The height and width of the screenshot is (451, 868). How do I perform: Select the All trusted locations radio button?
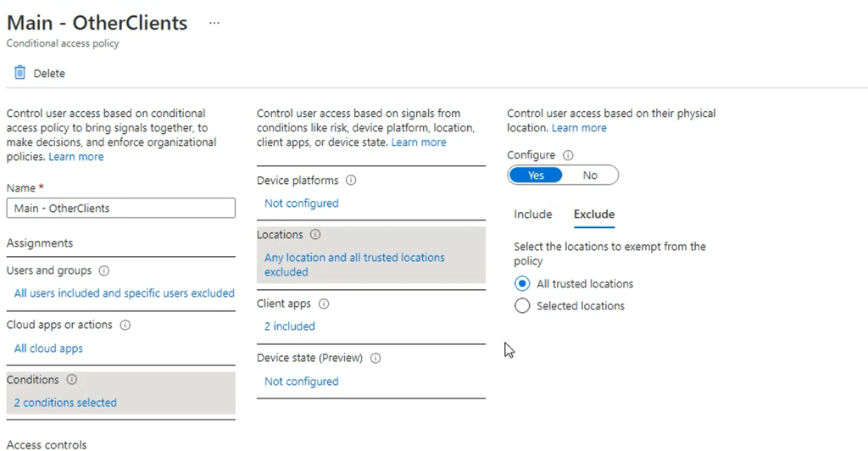[522, 284]
